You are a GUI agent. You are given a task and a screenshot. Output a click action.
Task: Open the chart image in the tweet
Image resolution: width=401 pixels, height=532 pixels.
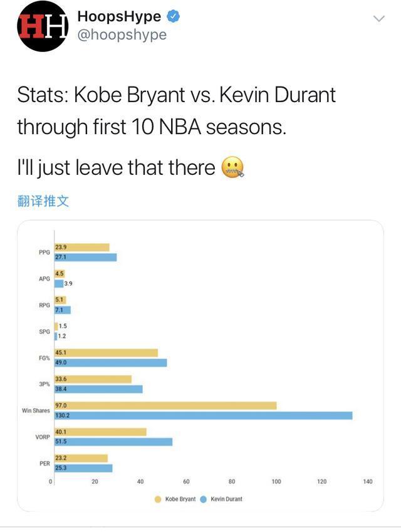[x=200, y=366]
